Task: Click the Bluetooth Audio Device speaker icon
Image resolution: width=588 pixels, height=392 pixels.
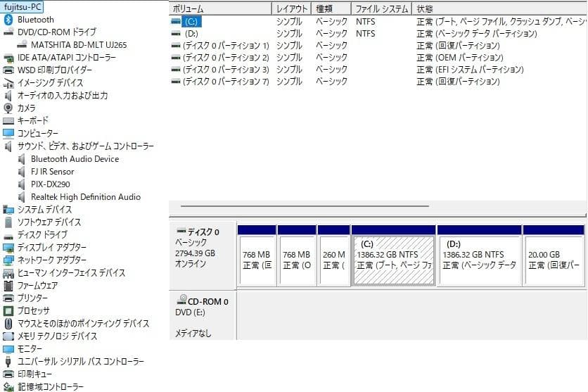Action: (x=22, y=159)
